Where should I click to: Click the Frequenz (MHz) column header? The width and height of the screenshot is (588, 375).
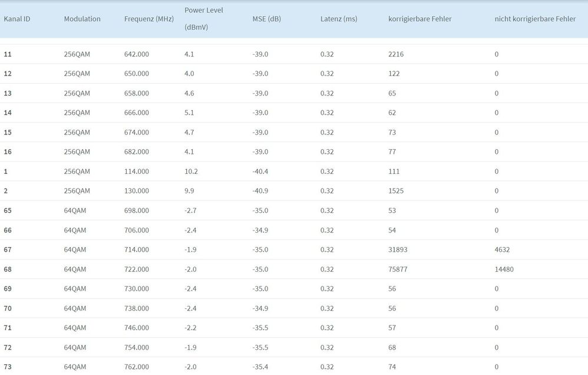click(x=148, y=19)
